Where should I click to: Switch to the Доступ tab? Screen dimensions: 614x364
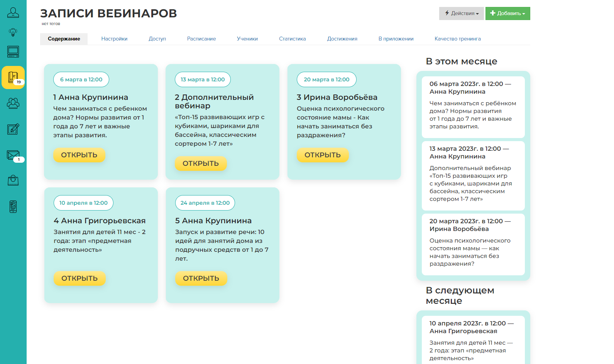[157, 39]
